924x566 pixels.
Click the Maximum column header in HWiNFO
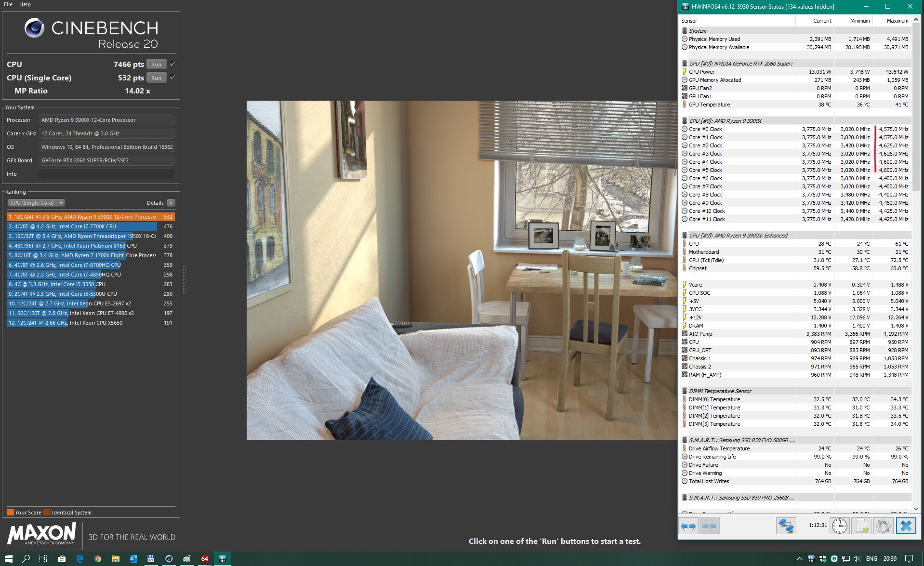pos(892,21)
